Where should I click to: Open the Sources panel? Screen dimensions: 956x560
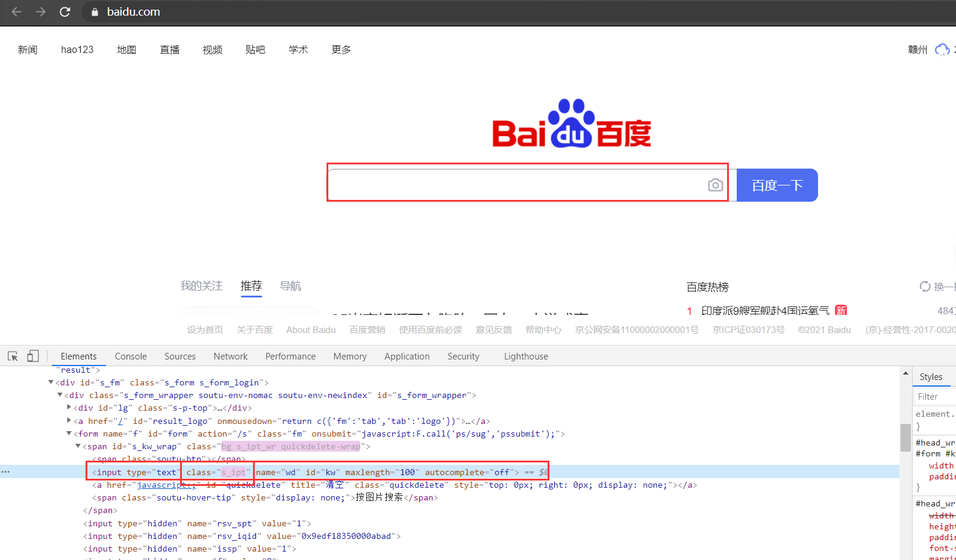(x=180, y=356)
